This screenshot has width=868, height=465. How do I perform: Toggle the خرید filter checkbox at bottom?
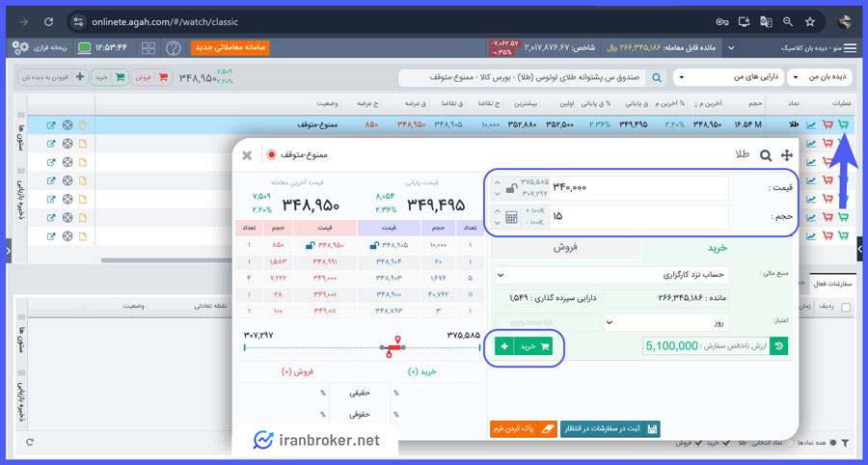(727, 443)
